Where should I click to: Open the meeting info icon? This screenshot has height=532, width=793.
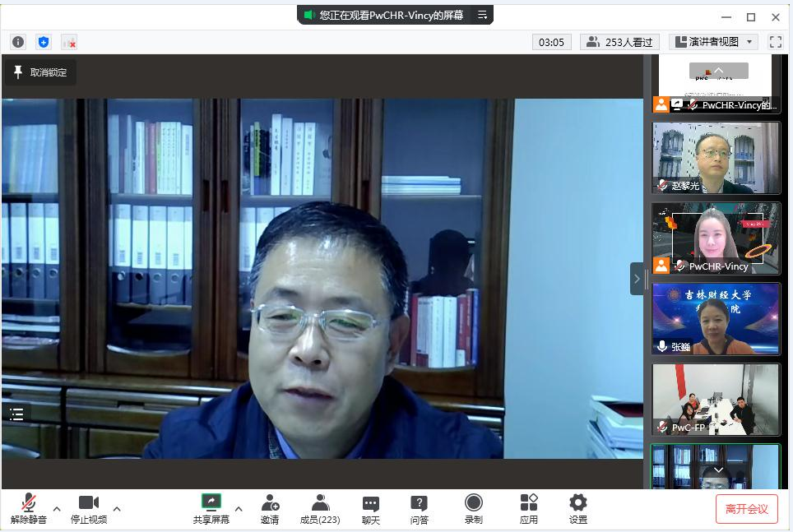18,42
